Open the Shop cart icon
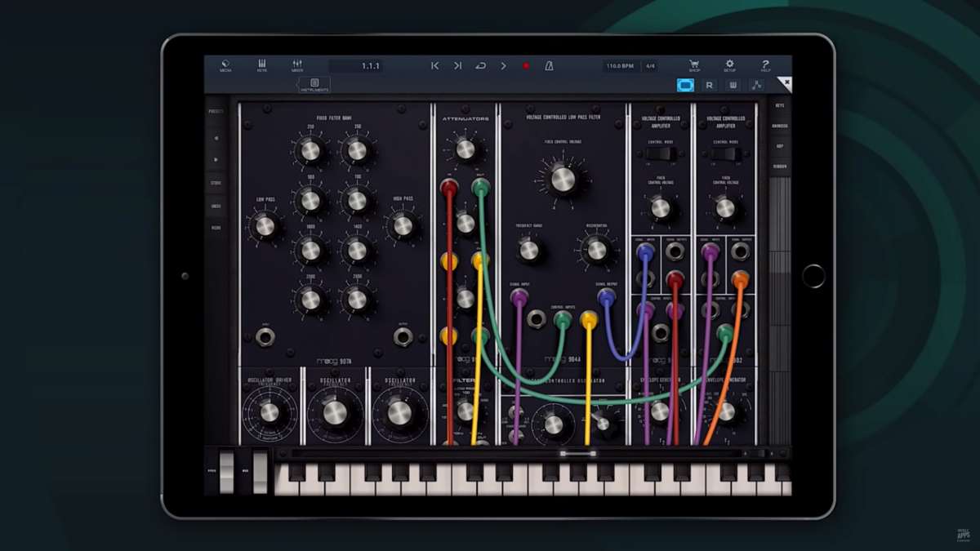The width and height of the screenshot is (980, 551). coord(694,65)
